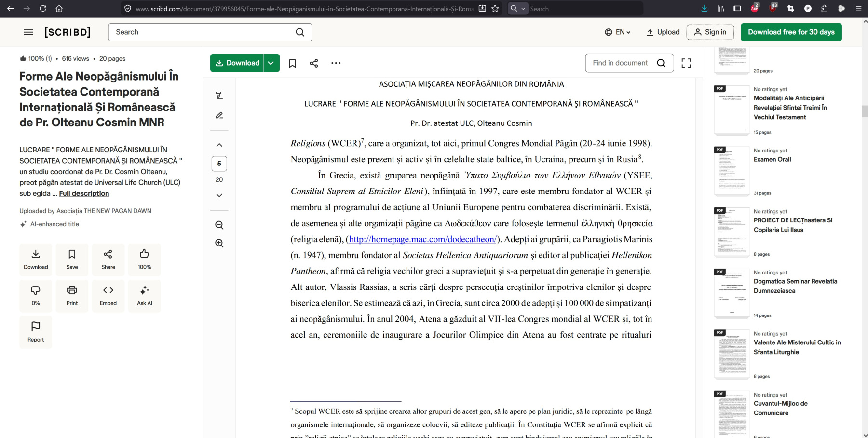Image resolution: width=868 pixels, height=438 pixels.
Task: Toggle Save bookmark in left panel
Action: 72,259
